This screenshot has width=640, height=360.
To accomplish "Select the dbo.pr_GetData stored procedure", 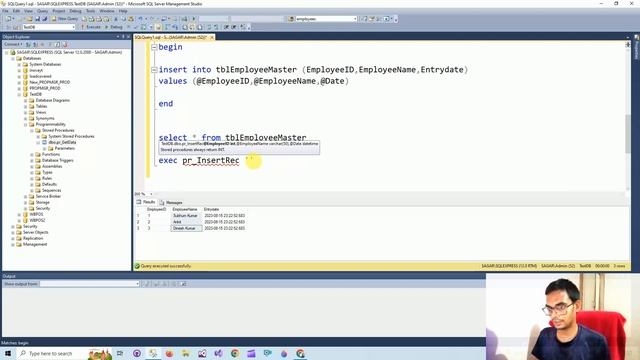I will [62, 142].
